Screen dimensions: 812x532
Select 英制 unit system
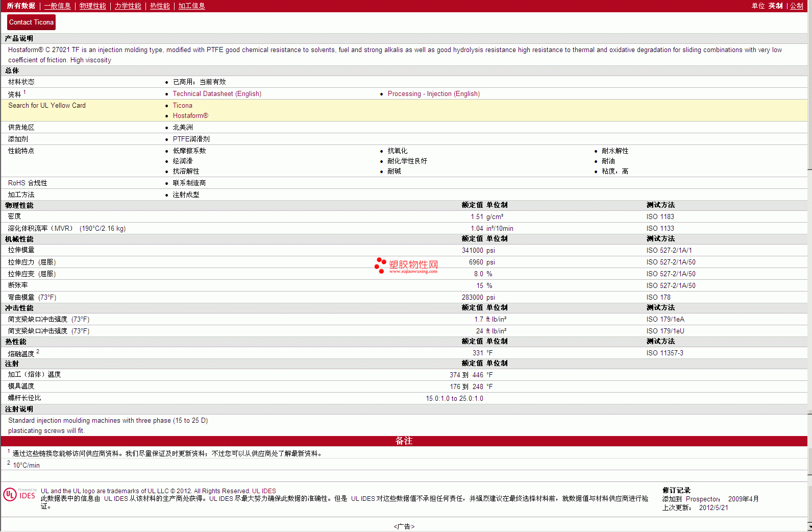(x=775, y=6)
